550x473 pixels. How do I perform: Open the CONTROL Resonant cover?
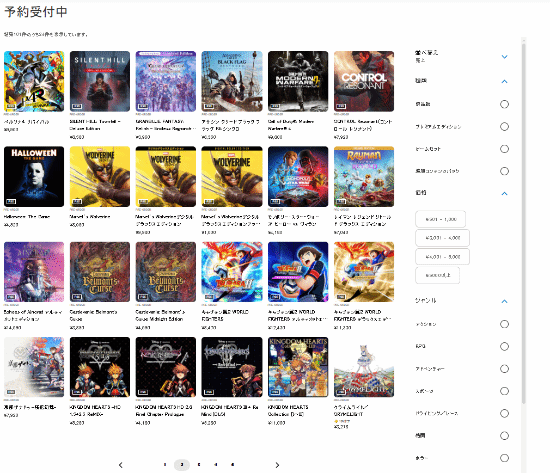pos(364,81)
